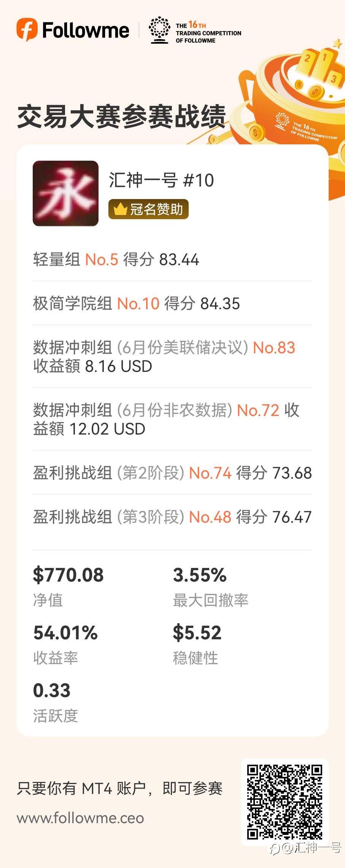Open the 6月份非农数据 No.72 result row
Image resolution: width=345 pixels, height=868 pixels.
[166, 419]
